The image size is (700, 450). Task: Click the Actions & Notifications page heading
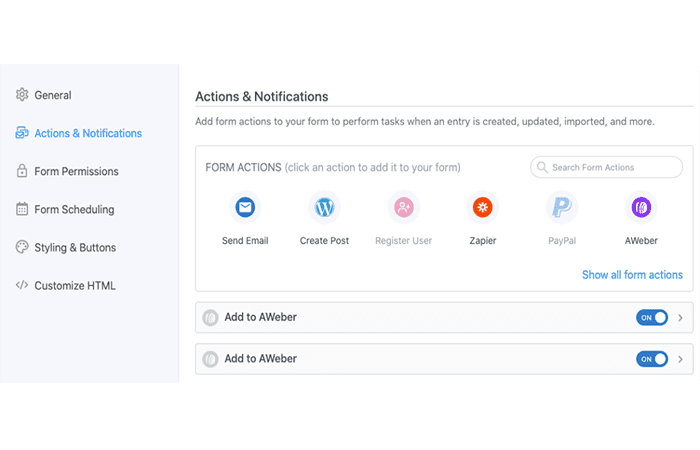tap(262, 96)
